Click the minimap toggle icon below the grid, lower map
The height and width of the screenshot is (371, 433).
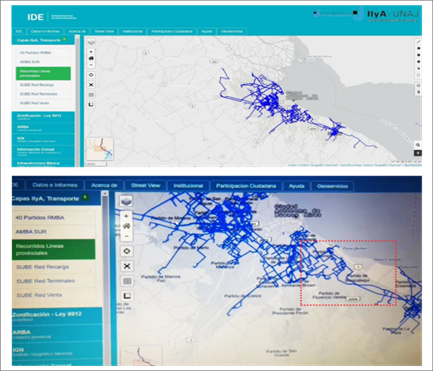click(127, 296)
